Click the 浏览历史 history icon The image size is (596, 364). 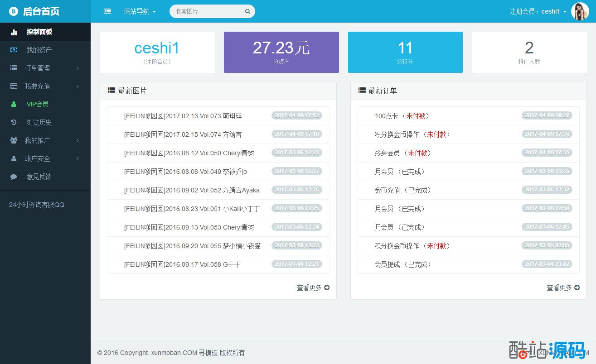click(x=14, y=122)
